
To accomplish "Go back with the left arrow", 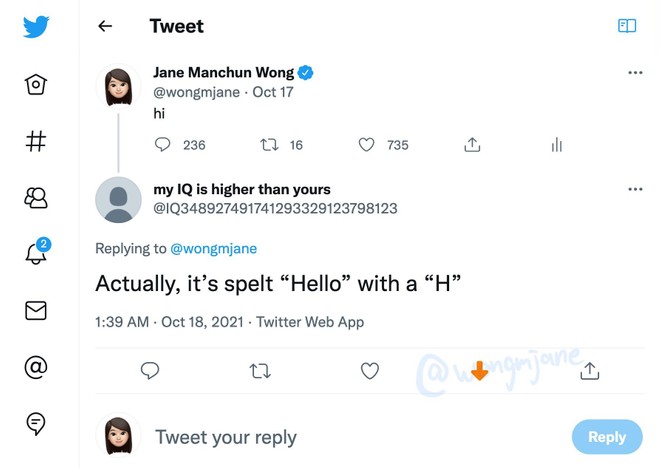I will pos(105,27).
